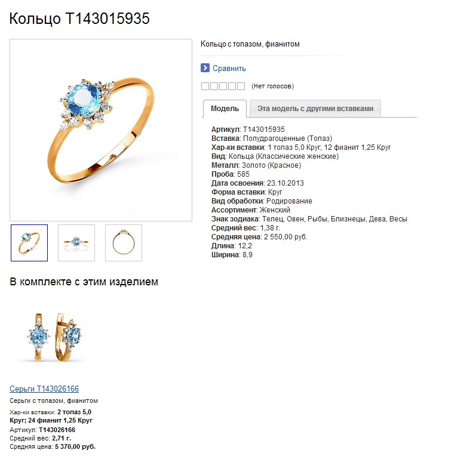Click the В комплекте с этим изделием heading

(x=84, y=282)
